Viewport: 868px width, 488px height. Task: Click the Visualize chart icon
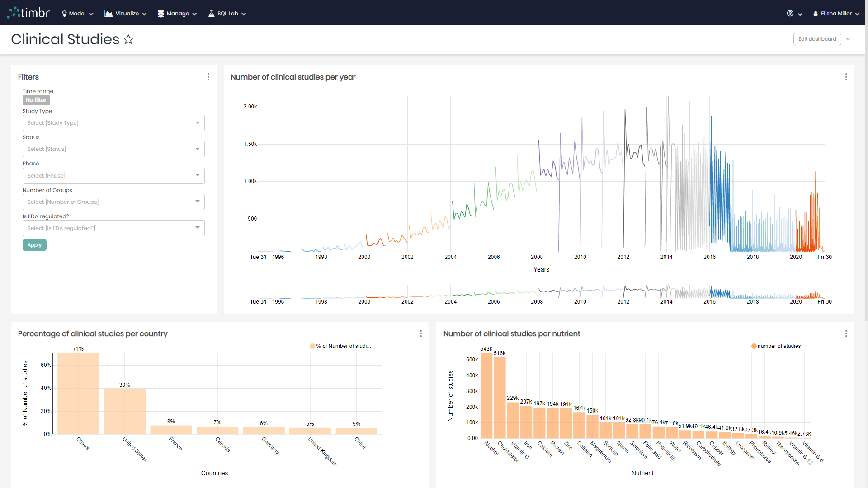pyautogui.click(x=108, y=13)
